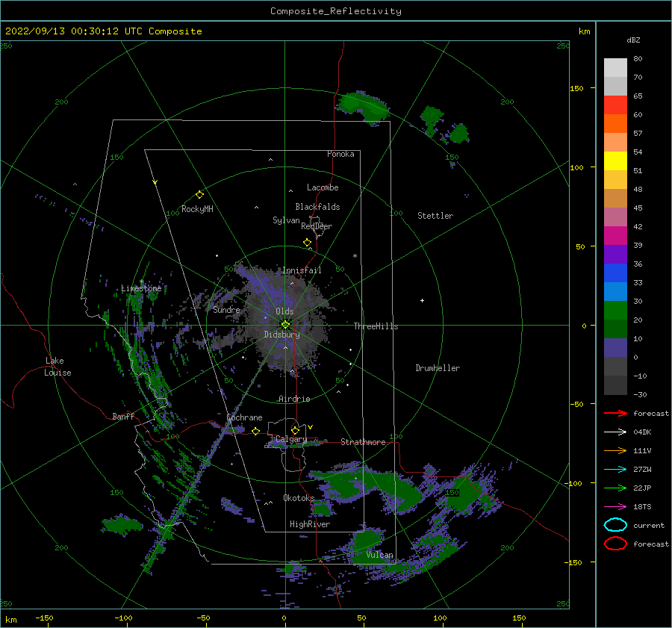Screen dimensions: 672x628
Task: Click the Olds city label
Action: [284, 311]
